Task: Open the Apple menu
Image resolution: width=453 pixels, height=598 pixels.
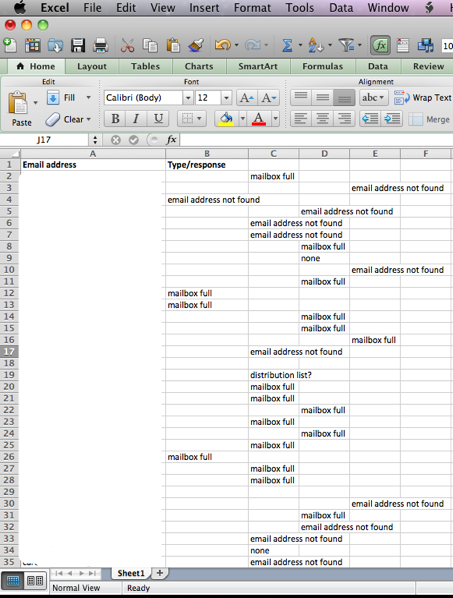Action: coord(20,7)
